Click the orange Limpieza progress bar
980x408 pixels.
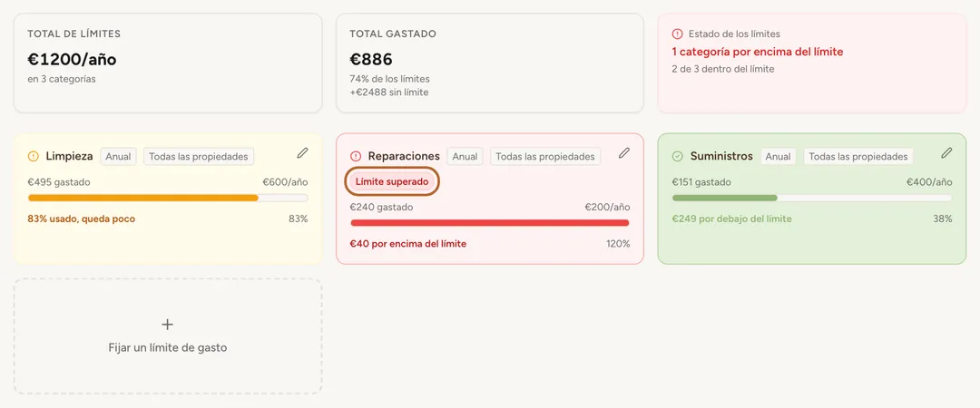click(168, 198)
